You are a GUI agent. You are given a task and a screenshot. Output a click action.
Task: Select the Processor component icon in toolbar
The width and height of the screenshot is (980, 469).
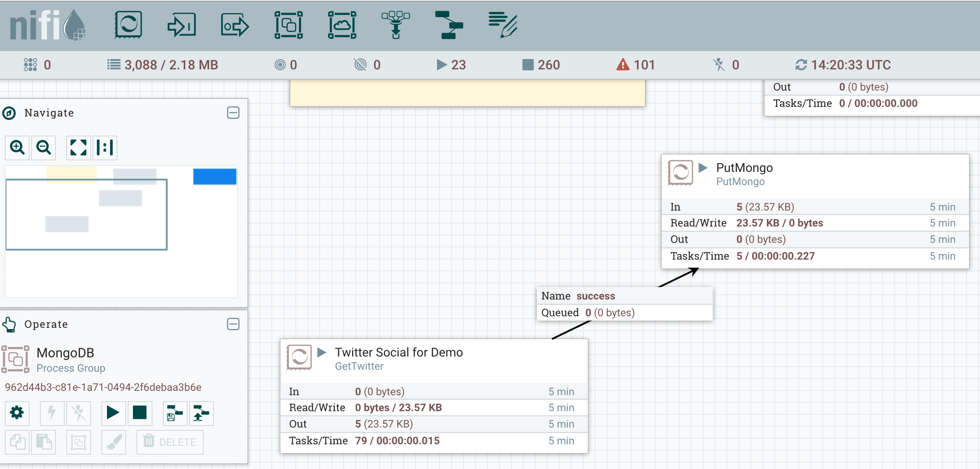click(128, 25)
